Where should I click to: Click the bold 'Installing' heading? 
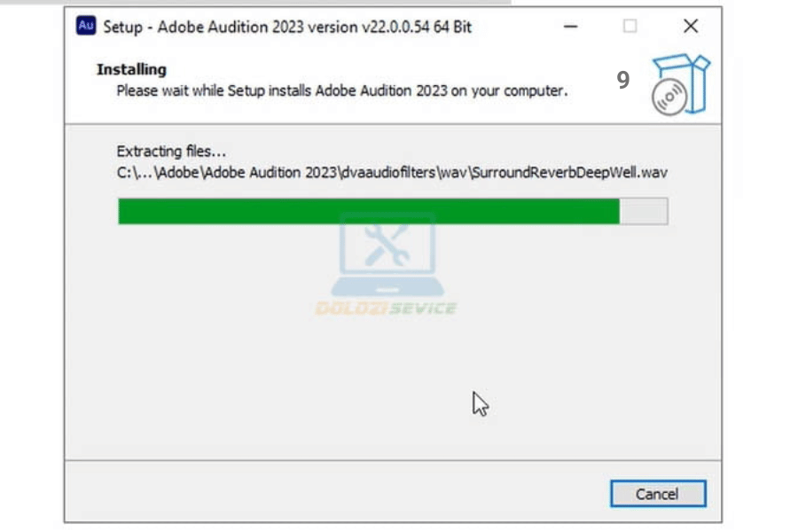[131, 69]
